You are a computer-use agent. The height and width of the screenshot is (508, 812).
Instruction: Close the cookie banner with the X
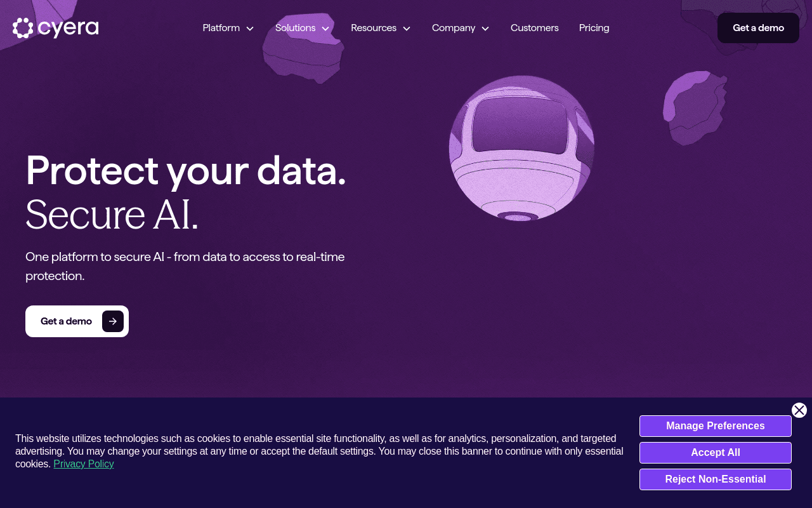799,410
